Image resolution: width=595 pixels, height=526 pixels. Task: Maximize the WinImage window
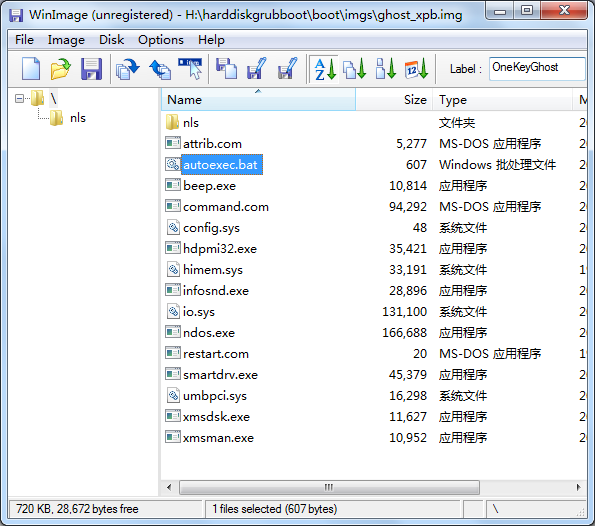527,11
